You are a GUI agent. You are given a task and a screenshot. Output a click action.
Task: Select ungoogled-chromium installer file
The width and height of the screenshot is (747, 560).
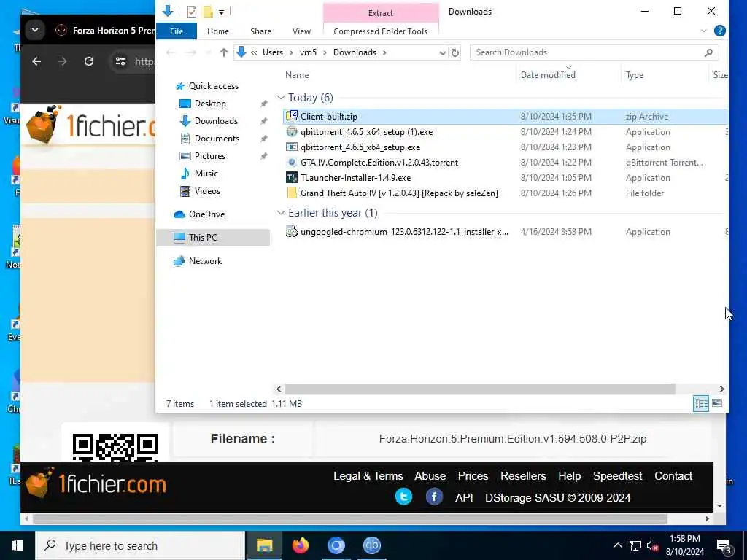[x=404, y=232]
